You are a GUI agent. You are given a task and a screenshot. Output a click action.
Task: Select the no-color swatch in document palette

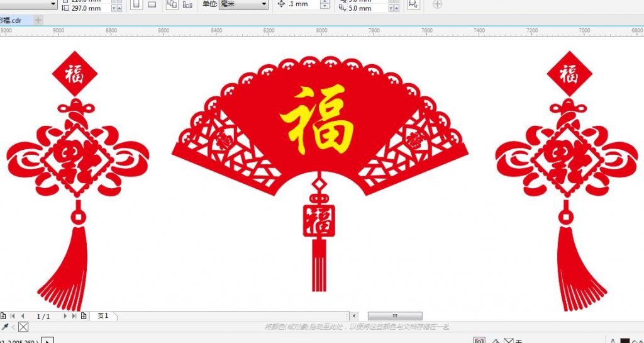[23, 327]
